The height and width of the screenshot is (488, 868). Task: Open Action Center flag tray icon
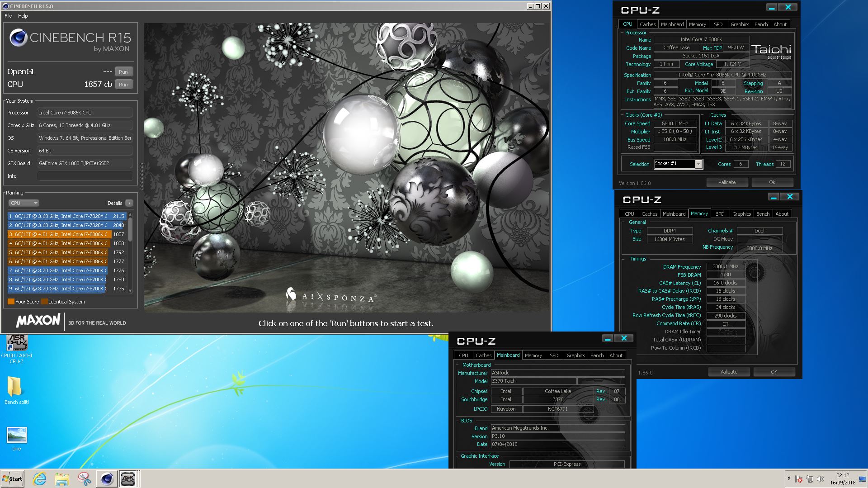799,479
